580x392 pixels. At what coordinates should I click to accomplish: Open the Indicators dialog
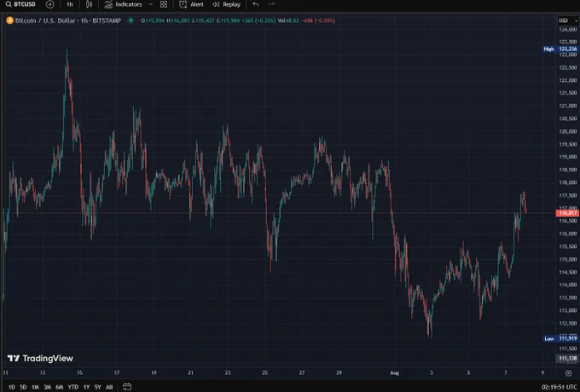(123, 4)
